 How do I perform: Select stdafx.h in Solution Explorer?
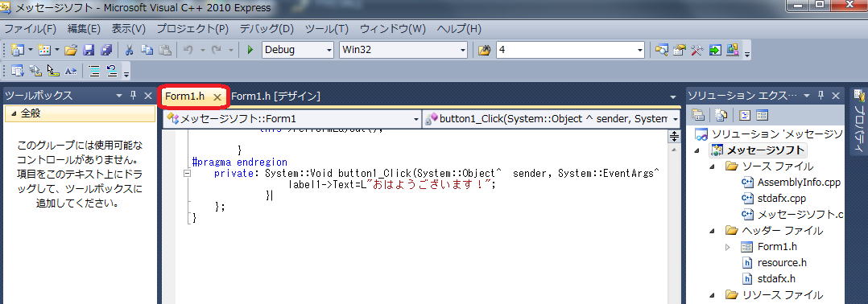[x=776, y=278]
